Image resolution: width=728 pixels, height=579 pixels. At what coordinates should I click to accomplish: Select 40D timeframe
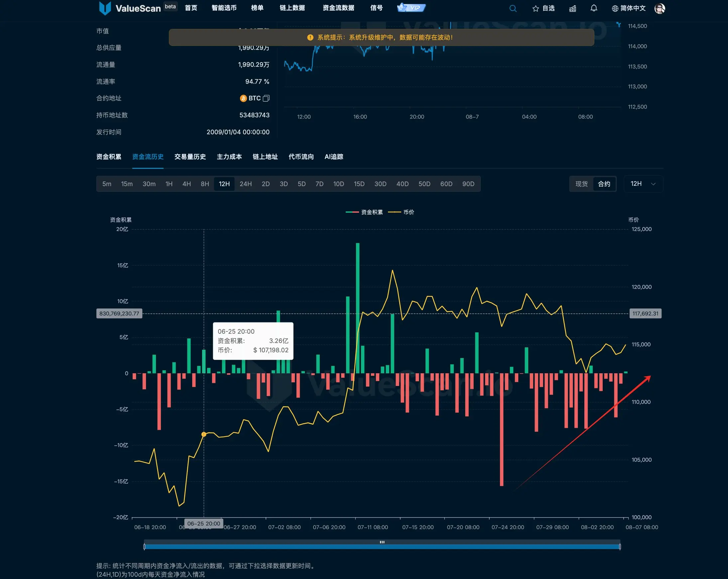pos(403,184)
